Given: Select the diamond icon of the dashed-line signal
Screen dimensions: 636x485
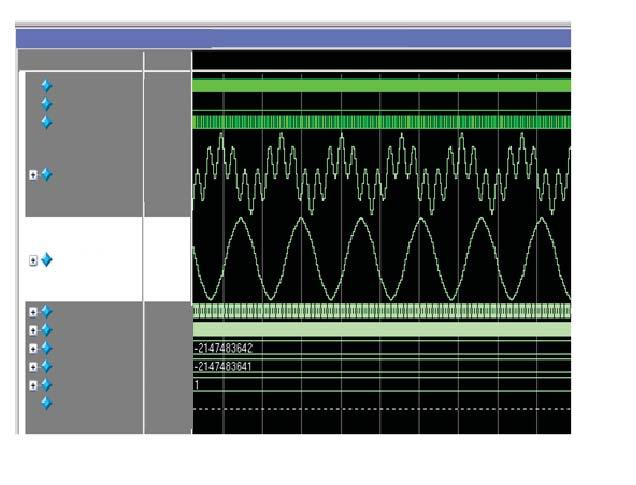Looking at the screenshot, I should tap(47, 403).
